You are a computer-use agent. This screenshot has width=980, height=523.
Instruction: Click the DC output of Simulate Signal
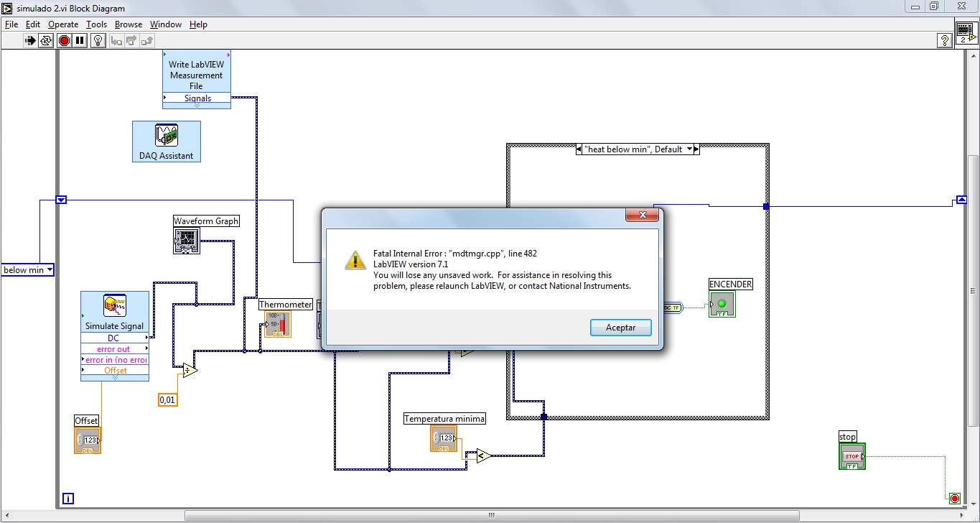click(x=115, y=338)
